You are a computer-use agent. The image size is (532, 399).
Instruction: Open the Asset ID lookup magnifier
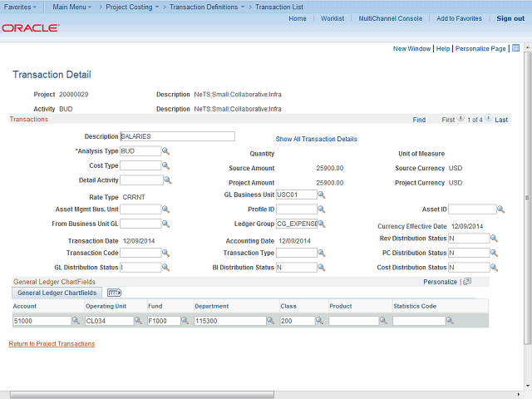pos(502,209)
